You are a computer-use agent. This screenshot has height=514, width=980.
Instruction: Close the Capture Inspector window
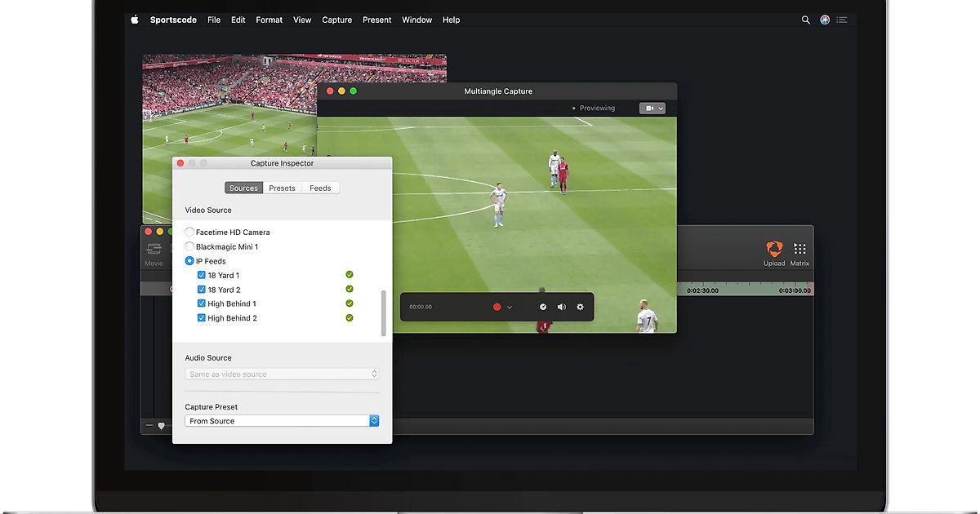tap(180, 163)
